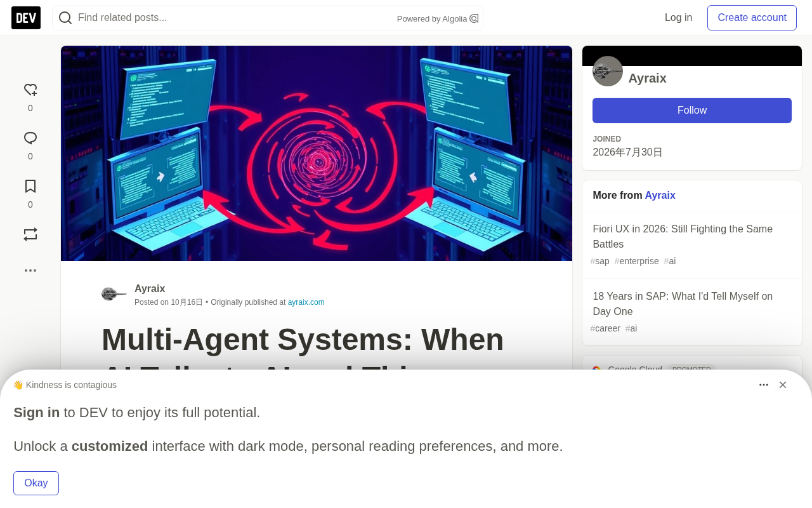Dismiss the Kindness is contagious banner
This screenshot has height=508, width=812.
click(783, 385)
